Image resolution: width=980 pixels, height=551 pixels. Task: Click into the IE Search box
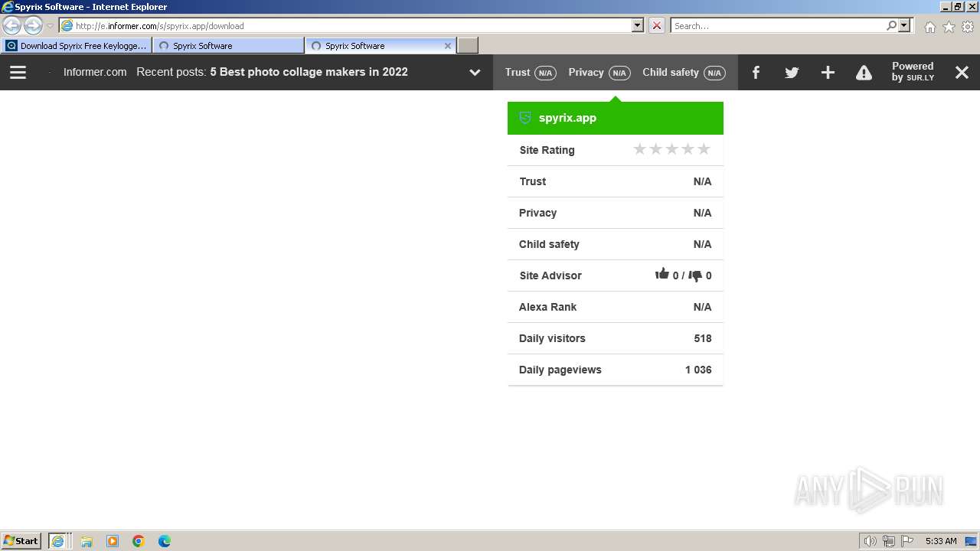coord(778,25)
